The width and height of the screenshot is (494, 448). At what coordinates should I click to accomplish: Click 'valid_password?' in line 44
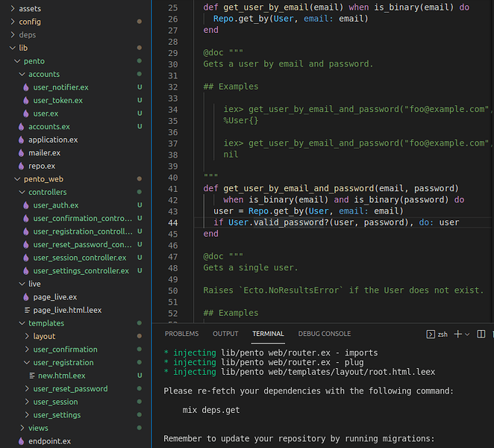coord(292,223)
